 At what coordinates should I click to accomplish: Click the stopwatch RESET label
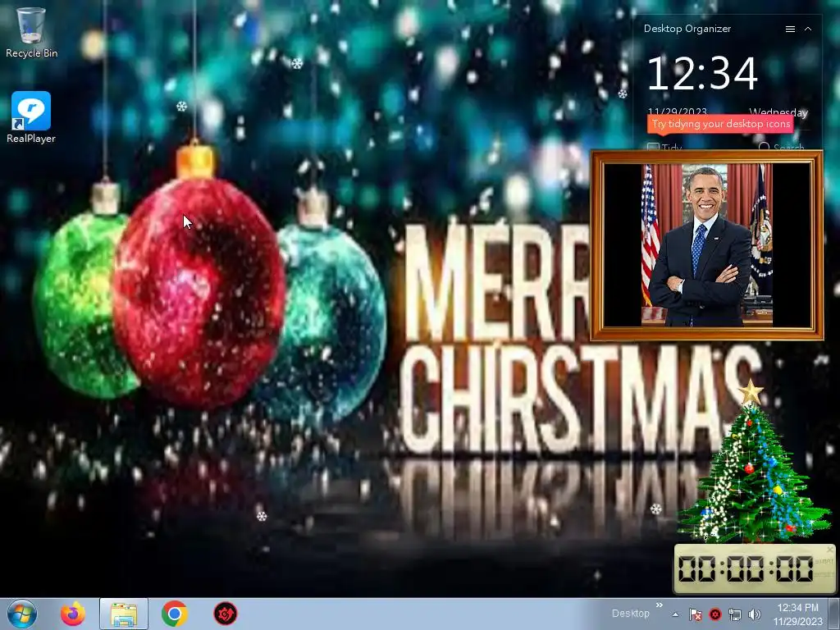click(824, 575)
